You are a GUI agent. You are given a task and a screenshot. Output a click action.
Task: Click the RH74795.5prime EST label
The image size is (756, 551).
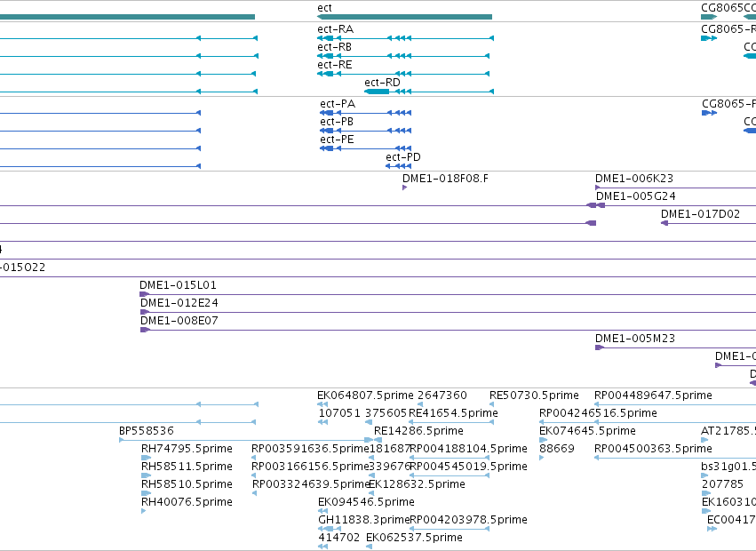187,450
